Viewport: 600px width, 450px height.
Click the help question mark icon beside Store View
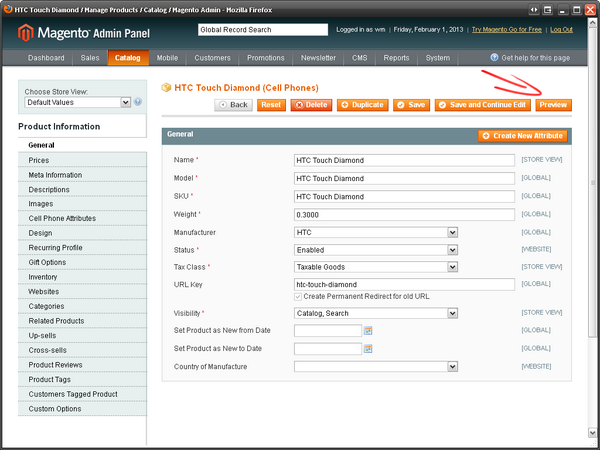click(138, 102)
